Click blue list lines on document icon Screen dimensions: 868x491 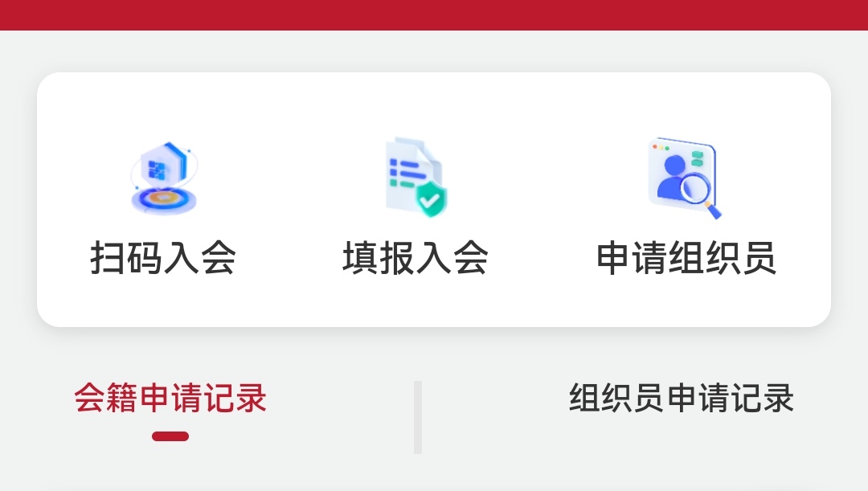click(x=406, y=173)
